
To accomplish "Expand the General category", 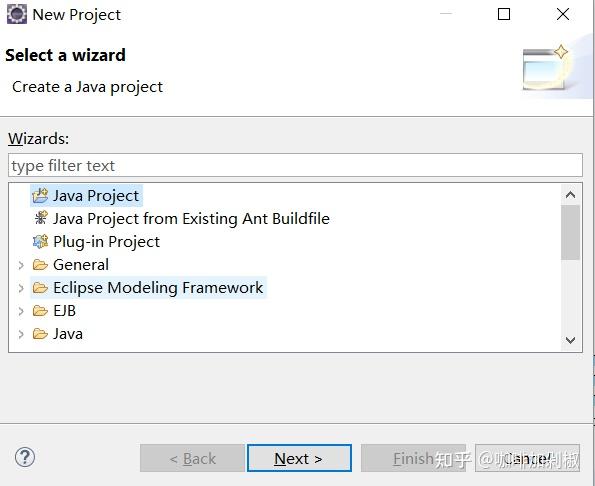I will point(21,265).
